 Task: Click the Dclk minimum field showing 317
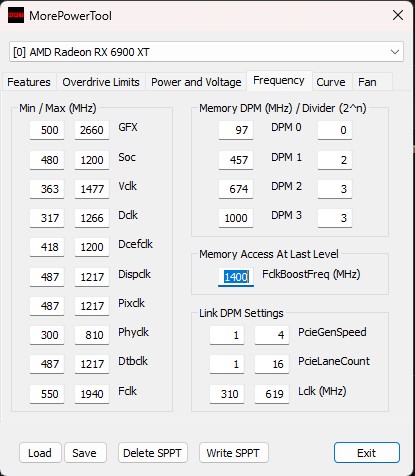(x=47, y=218)
